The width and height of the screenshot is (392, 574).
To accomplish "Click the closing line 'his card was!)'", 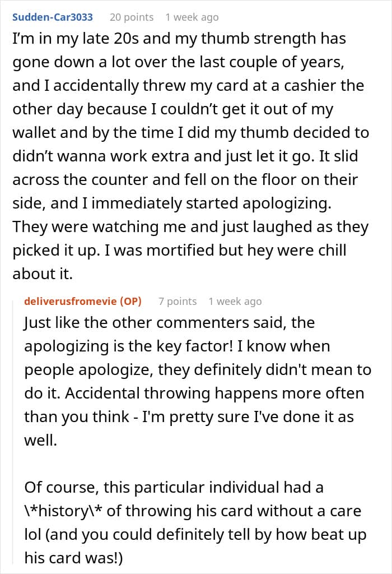I will [73, 558].
